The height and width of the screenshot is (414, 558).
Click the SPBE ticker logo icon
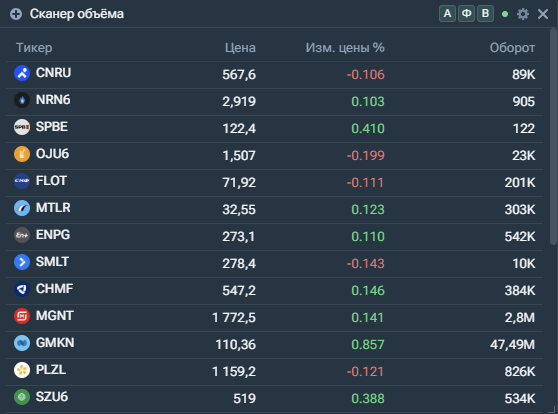point(22,127)
